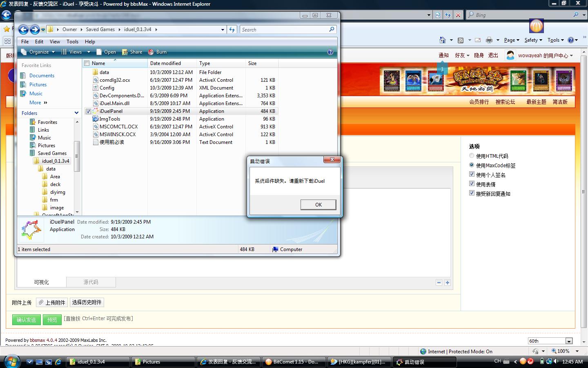
Task: Go forward in the Explorer window
Action: [x=35, y=29]
